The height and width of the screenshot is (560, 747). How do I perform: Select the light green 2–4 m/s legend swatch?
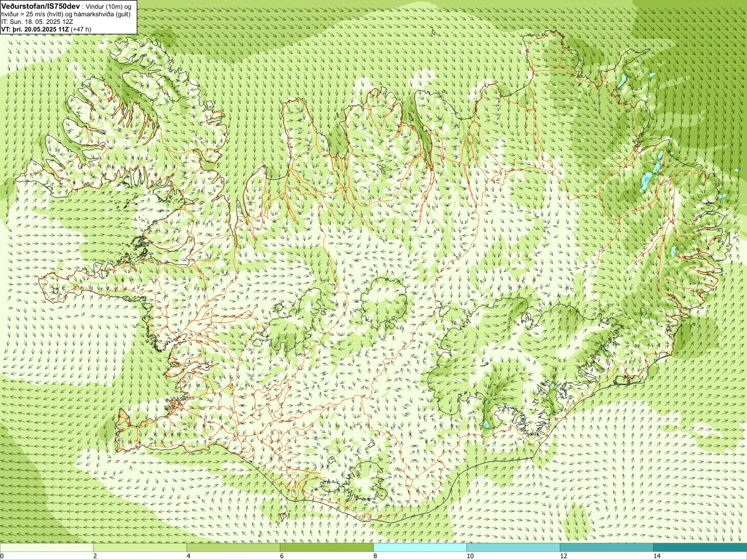pyautogui.click(x=140, y=548)
